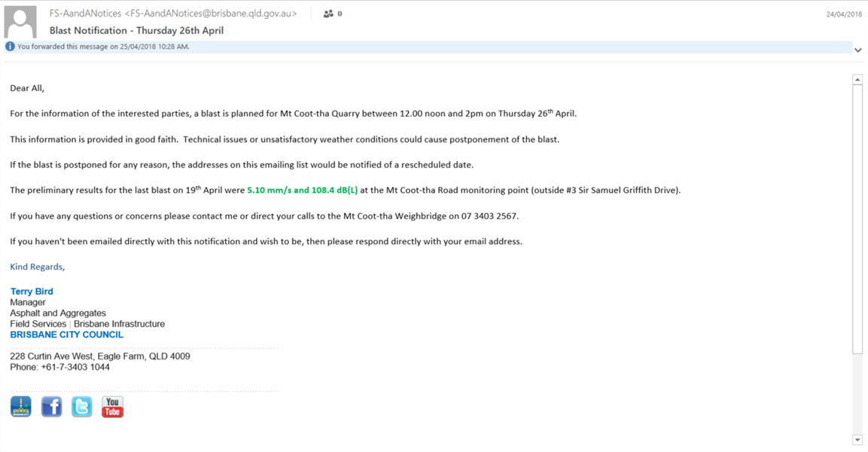Click address 228 Curtin Ave West line

pyautogui.click(x=99, y=356)
